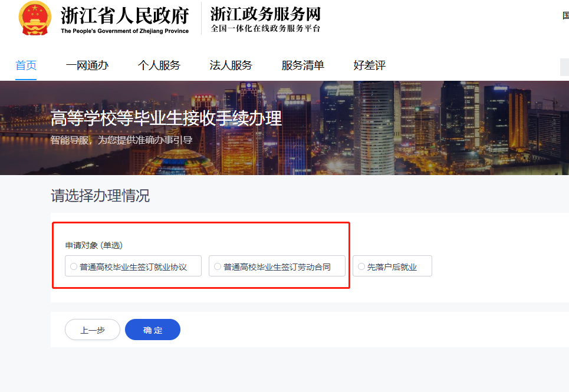Click the national emblem logo

coord(35,19)
